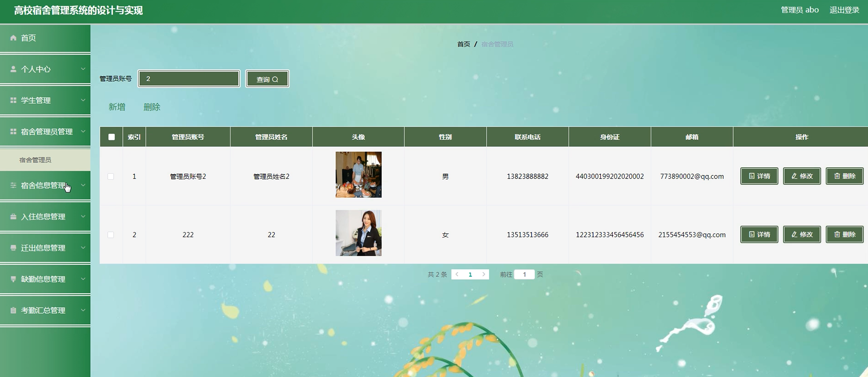Click 详情 button for account 222
This screenshot has height=377, width=868.
coord(759,234)
